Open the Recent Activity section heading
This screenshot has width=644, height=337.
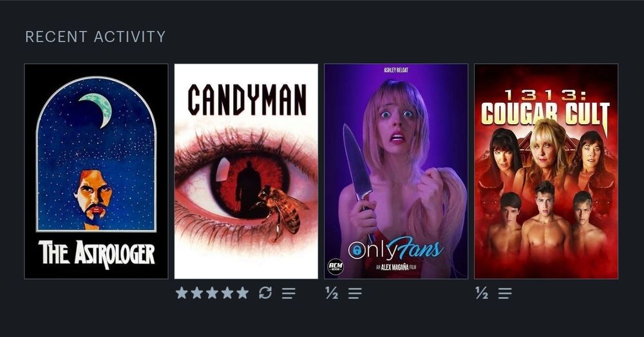[x=95, y=37]
